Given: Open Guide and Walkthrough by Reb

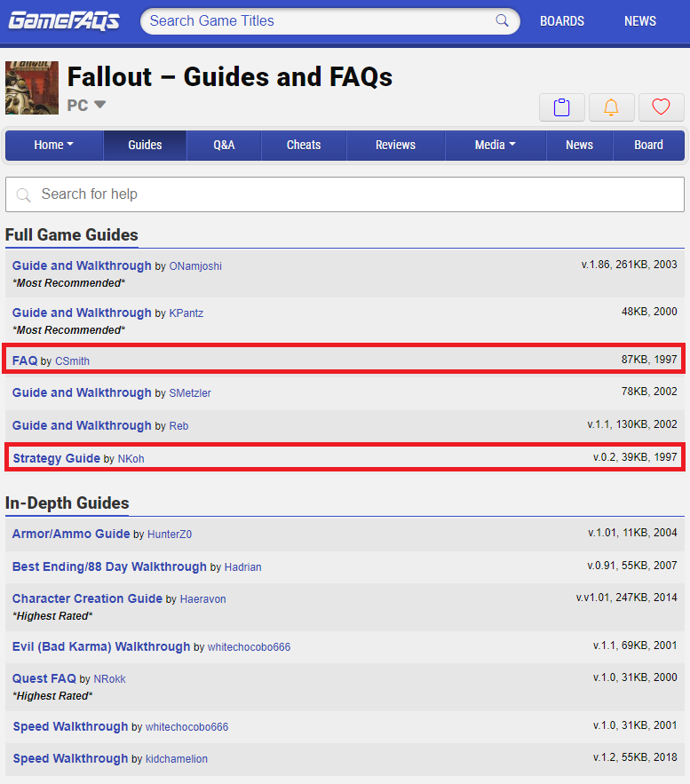Looking at the screenshot, I should click(82, 425).
